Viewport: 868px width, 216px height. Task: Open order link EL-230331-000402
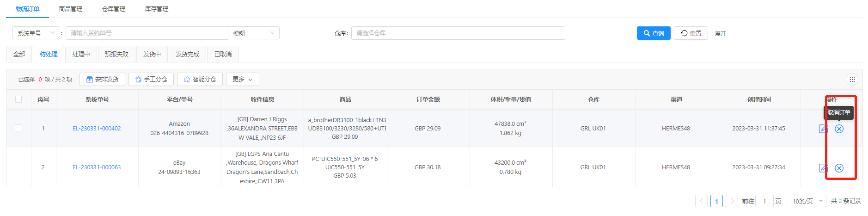tap(97, 129)
